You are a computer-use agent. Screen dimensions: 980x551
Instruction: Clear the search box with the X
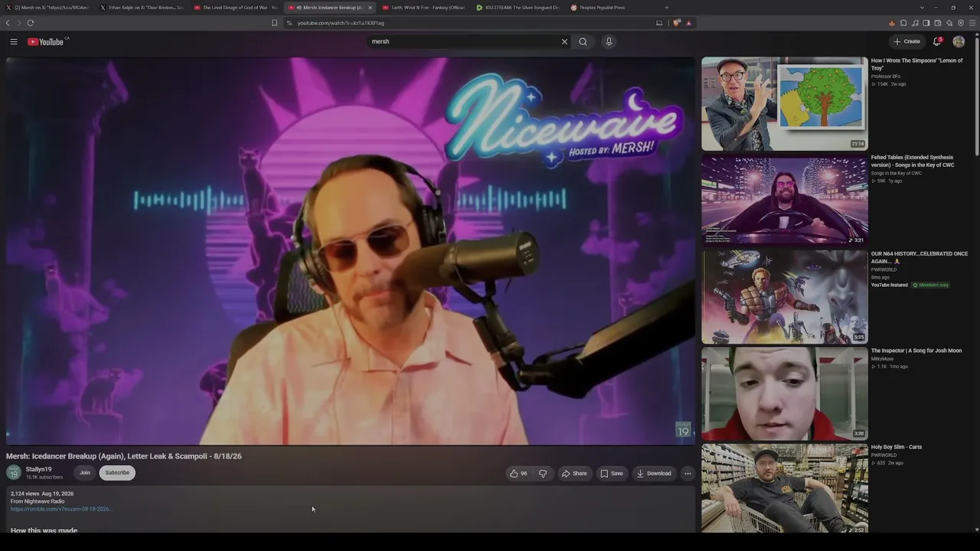[565, 41]
